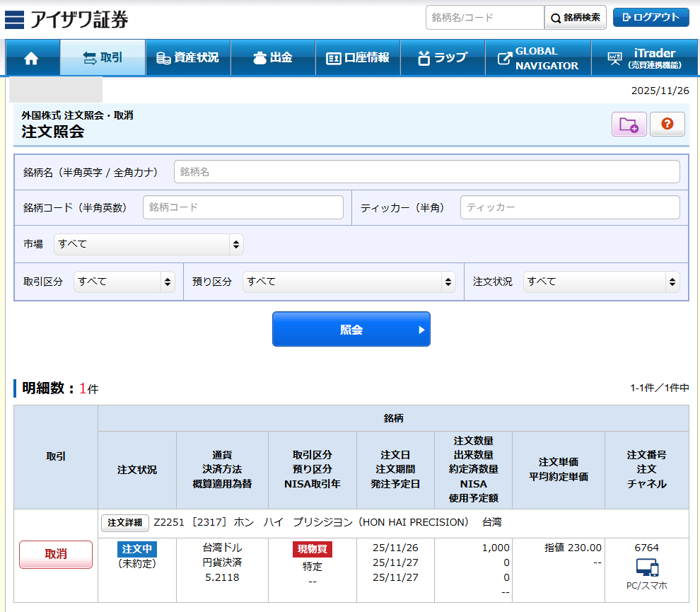The height and width of the screenshot is (612, 700).
Task: Open the hamburger menu beside the Aizawa logo
Action: tap(14, 19)
